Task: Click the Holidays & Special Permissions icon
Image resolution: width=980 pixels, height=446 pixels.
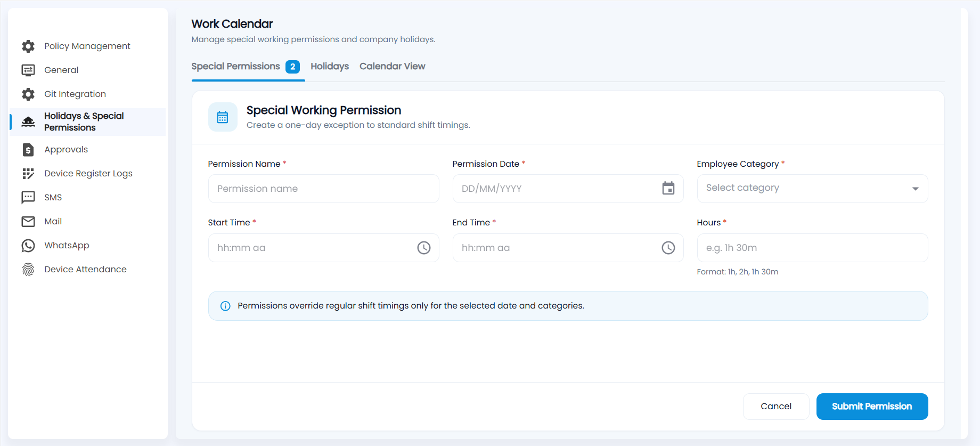Action: tap(28, 122)
